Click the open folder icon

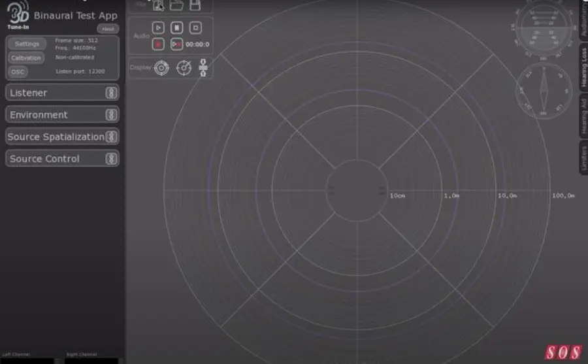pyautogui.click(x=176, y=5)
